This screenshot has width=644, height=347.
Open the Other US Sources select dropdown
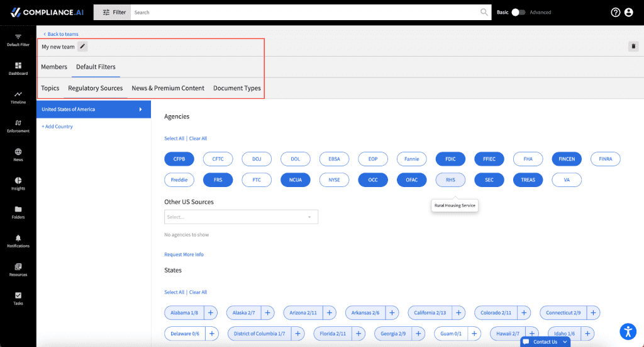click(241, 217)
